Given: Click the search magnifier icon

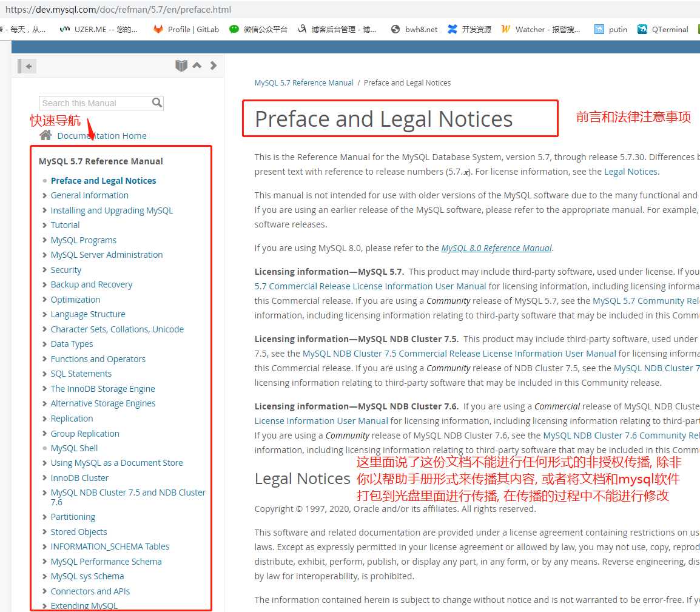Looking at the screenshot, I should pyautogui.click(x=156, y=103).
